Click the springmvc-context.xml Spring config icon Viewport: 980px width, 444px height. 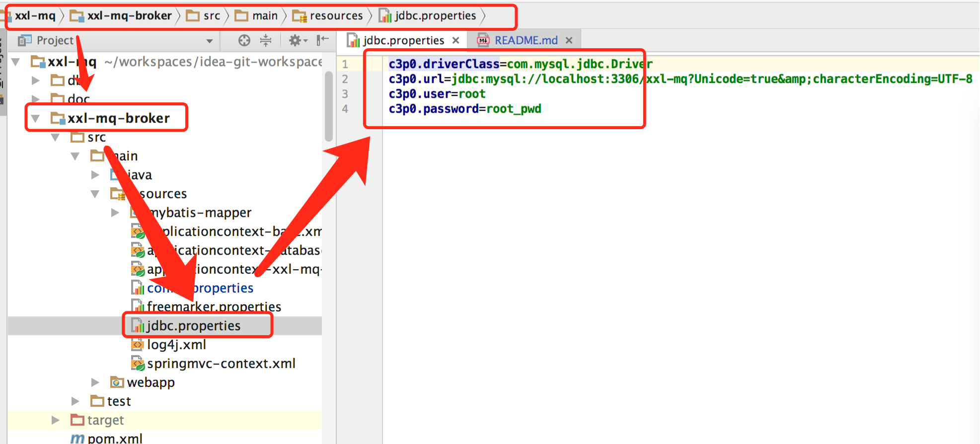coord(138,364)
